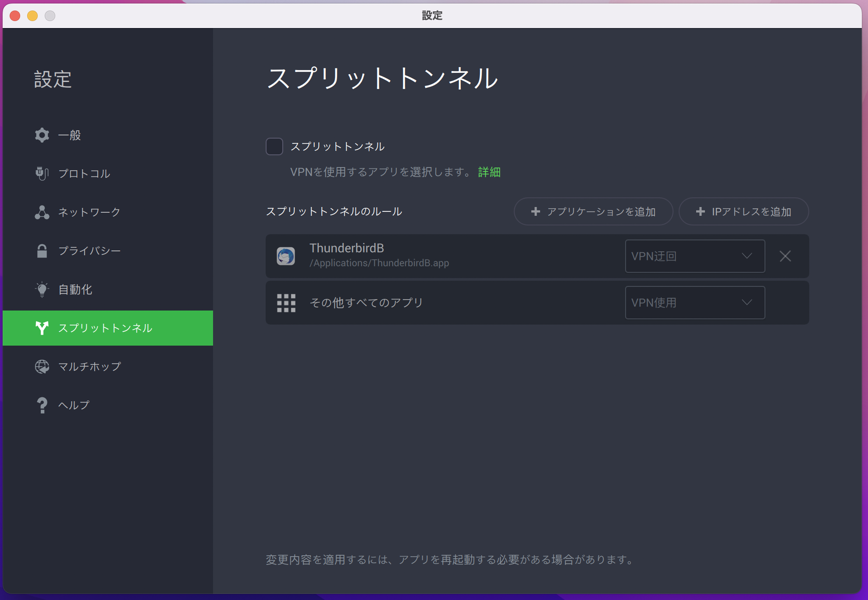Minimize the 設定 window with yellow button
The height and width of the screenshot is (600, 868).
[x=33, y=16]
